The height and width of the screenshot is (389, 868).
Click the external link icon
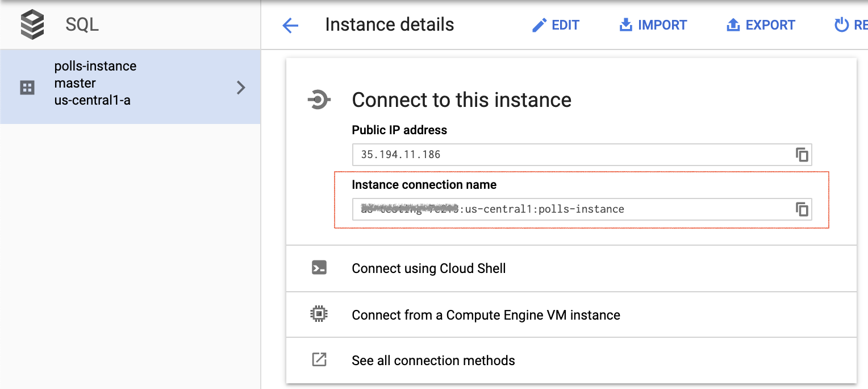[319, 360]
